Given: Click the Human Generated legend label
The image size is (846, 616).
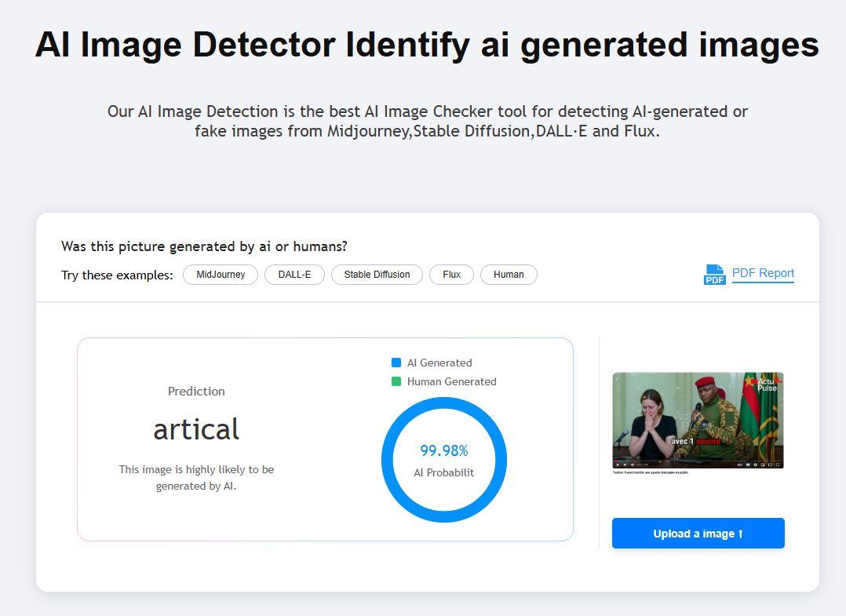Looking at the screenshot, I should pyautogui.click(x=451, y=381).
